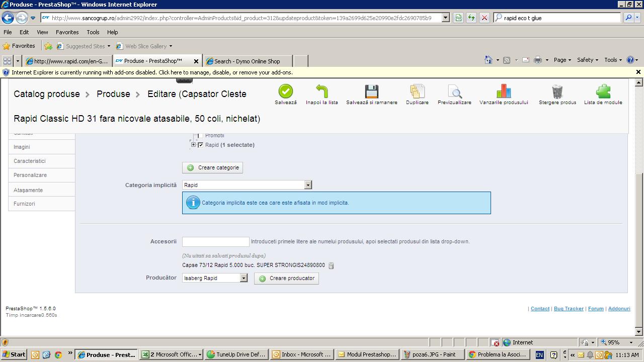
Task: Go back with Inapoi la lista arrow
Action: coord(322,91)
